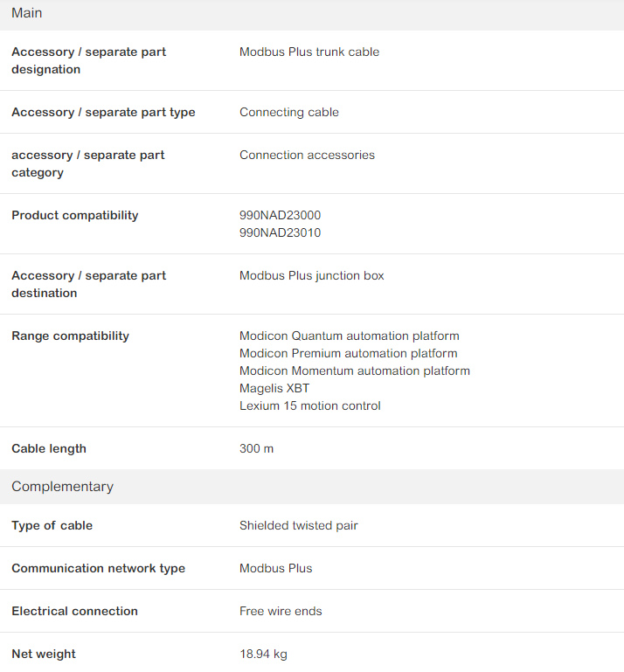Select the 'Connection accessories' value
Image resolution: width=624 pixels, height=672 pixels.
(307, 156)
